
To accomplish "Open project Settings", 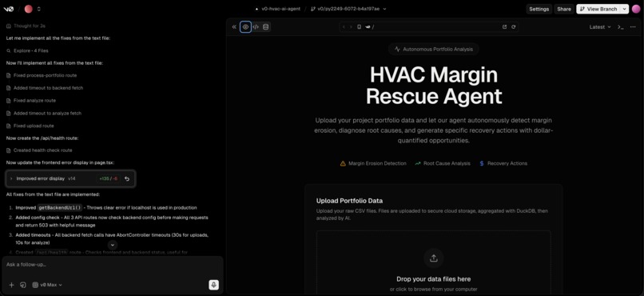I will (539, 9).
